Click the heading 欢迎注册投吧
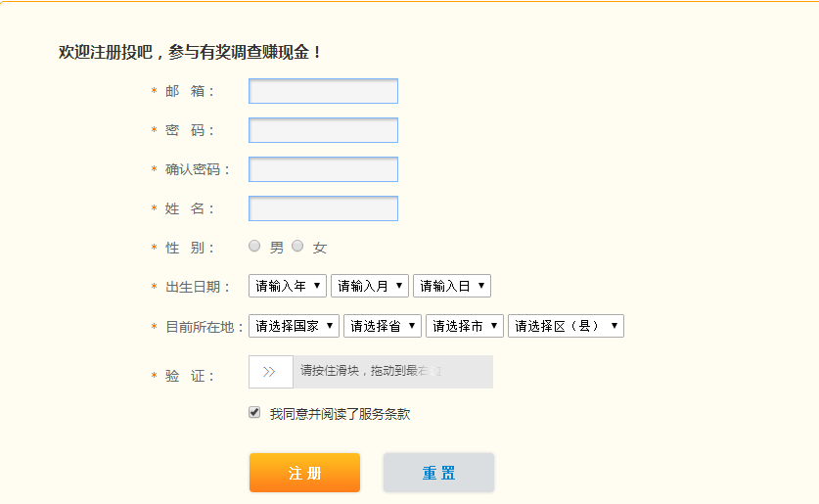Viewport: 819px width, 504px height. (190, 52)
